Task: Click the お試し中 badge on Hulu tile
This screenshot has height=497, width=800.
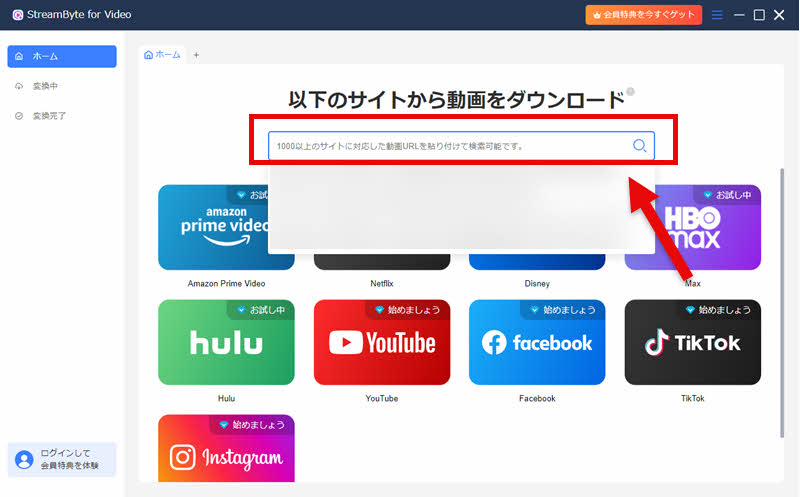Action: click(261, 310)
